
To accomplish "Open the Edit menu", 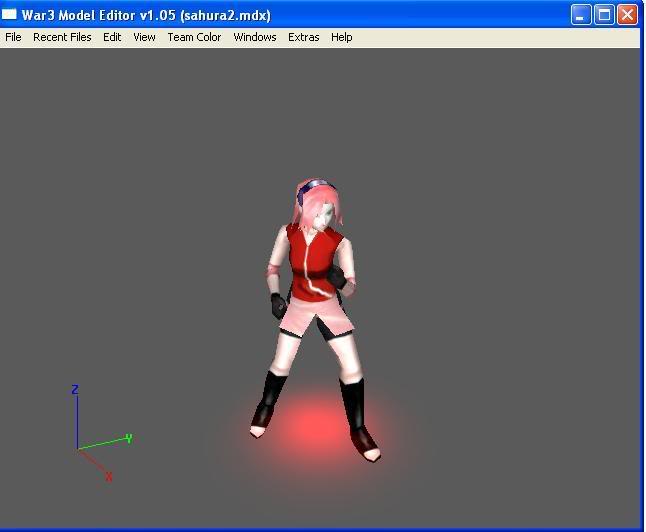I will (112, 37).
